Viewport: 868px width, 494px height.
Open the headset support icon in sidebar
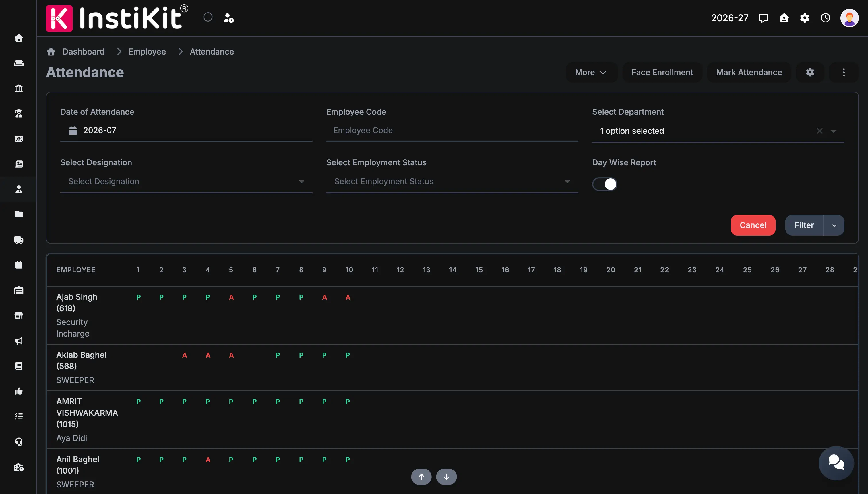click(19, 442)
